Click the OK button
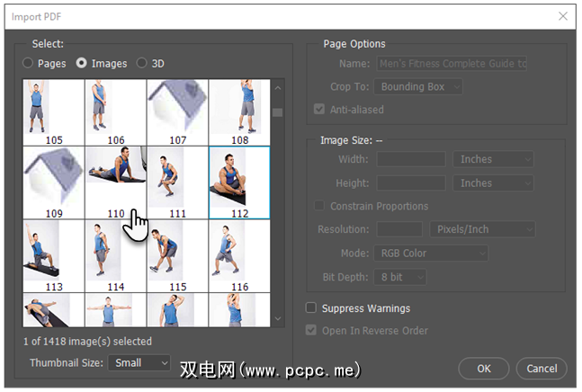The image size is (582, 392). [484, 368]
